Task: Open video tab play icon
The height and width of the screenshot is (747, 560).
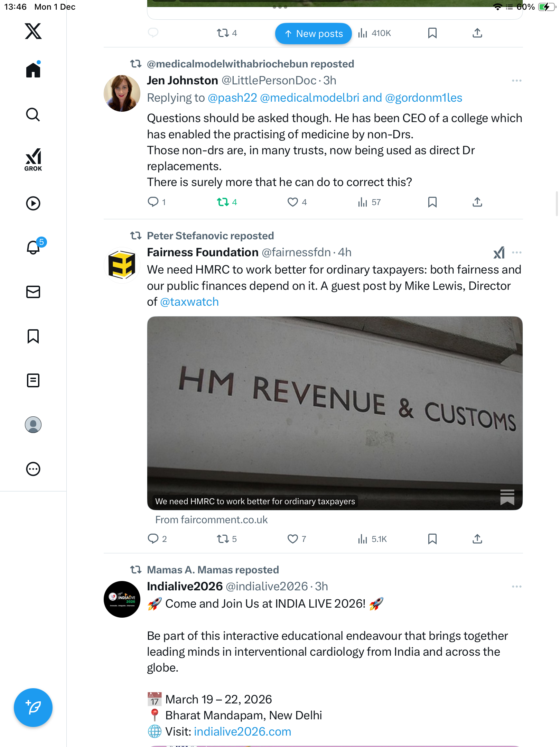Action: pos(33,203)
